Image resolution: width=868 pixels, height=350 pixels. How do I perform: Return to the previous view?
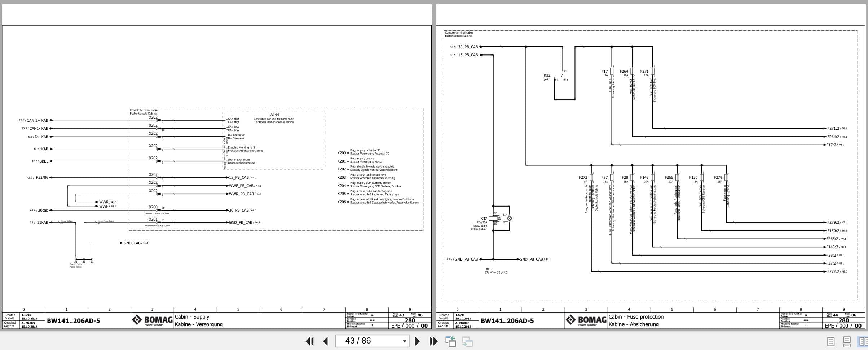(450, 341)
